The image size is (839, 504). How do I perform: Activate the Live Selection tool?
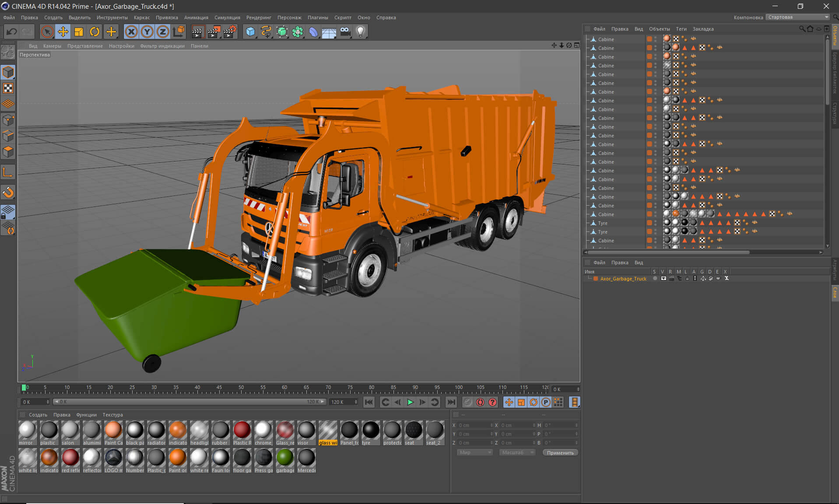click(47, 31)
